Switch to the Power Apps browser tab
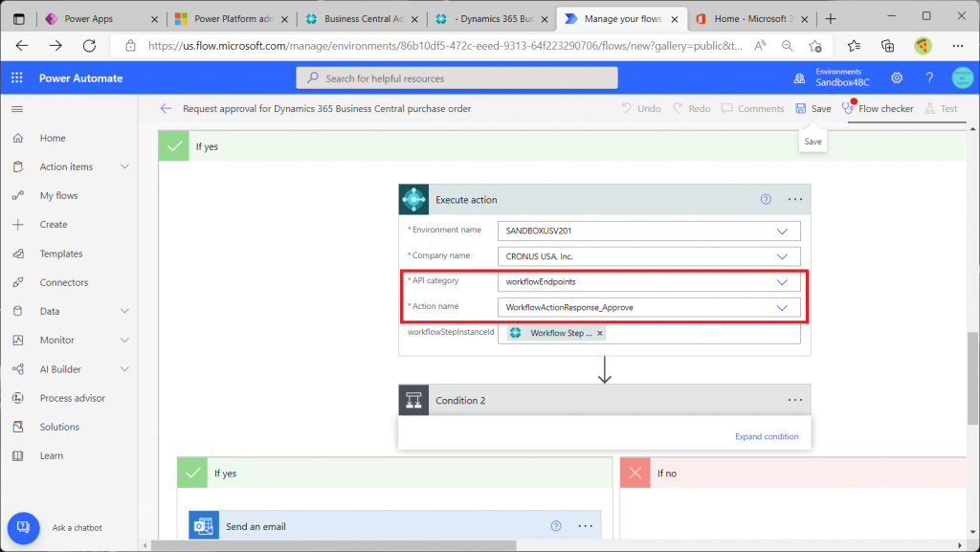The image size is (980, 552). pyautogui.click(x=100, y=19)
